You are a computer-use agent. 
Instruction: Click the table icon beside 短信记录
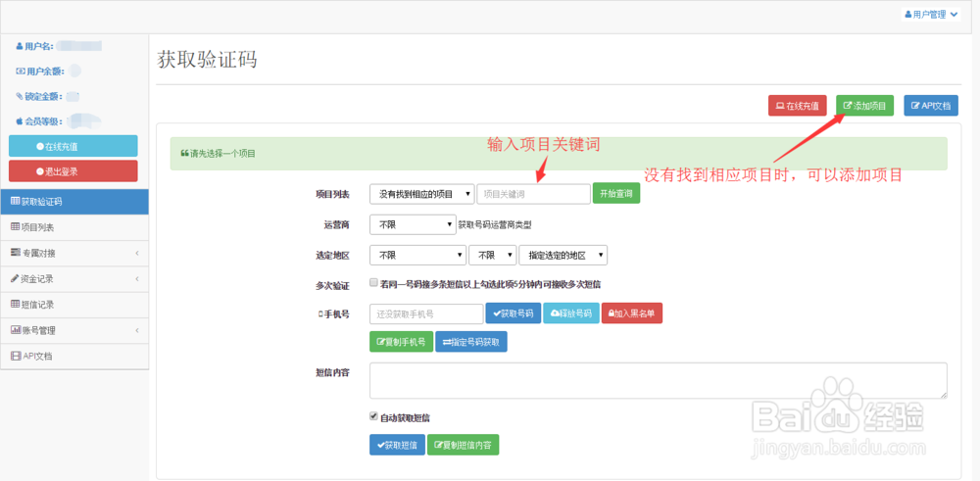(x=16, y=304)
